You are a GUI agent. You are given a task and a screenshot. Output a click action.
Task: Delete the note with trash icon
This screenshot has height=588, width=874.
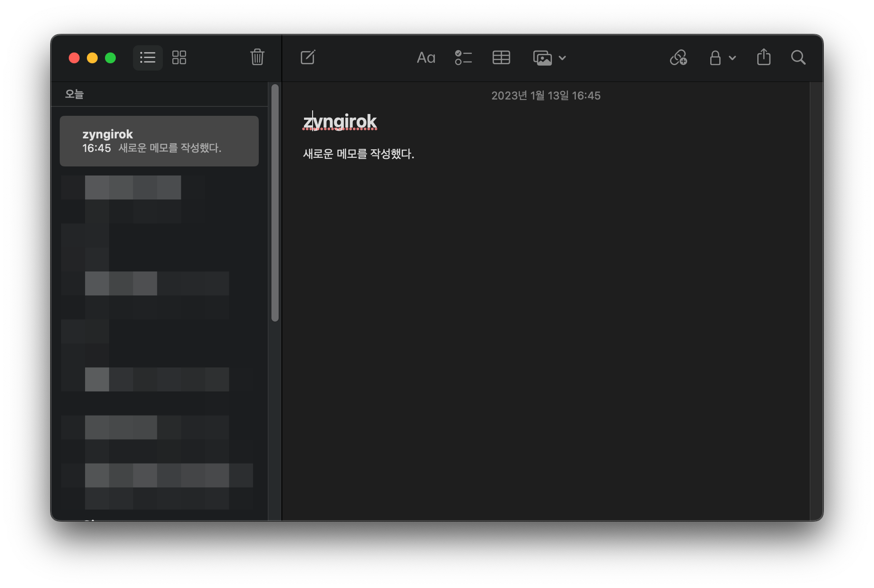[x=257, y=57]
